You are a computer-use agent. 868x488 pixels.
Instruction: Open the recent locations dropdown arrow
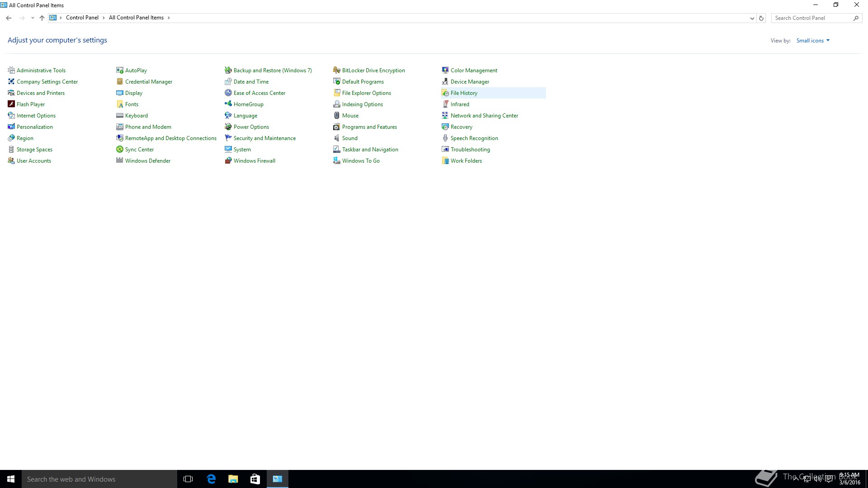(33, 18)
